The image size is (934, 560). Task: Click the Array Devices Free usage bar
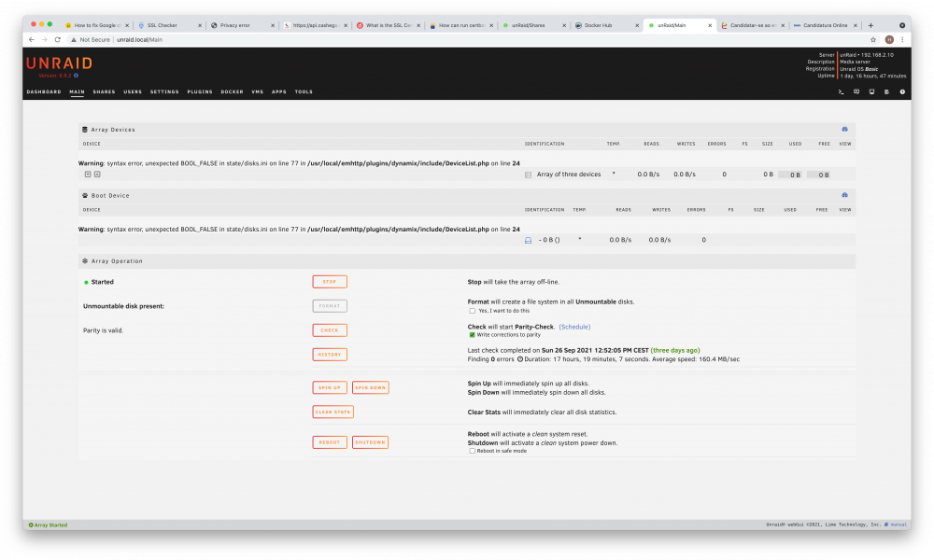818,175
